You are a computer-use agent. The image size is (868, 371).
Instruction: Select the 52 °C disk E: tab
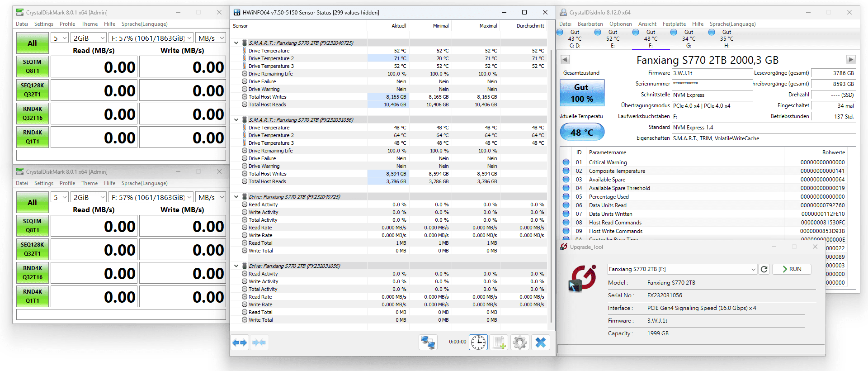point(612,38)
